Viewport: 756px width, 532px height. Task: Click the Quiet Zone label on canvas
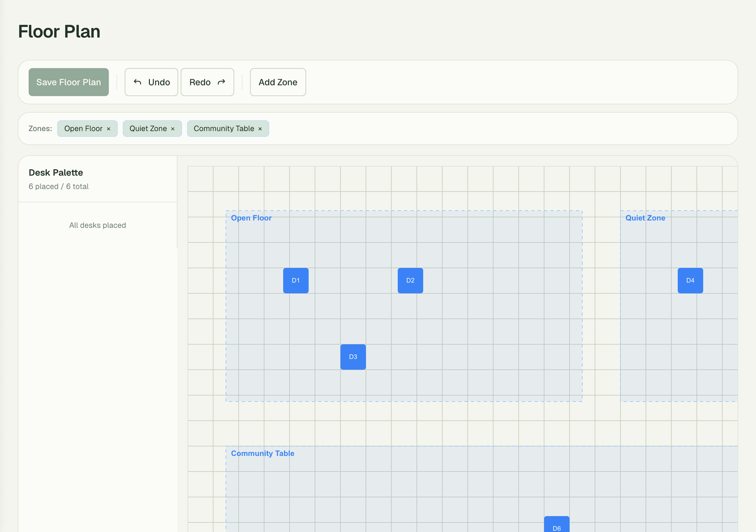(645, 218)
